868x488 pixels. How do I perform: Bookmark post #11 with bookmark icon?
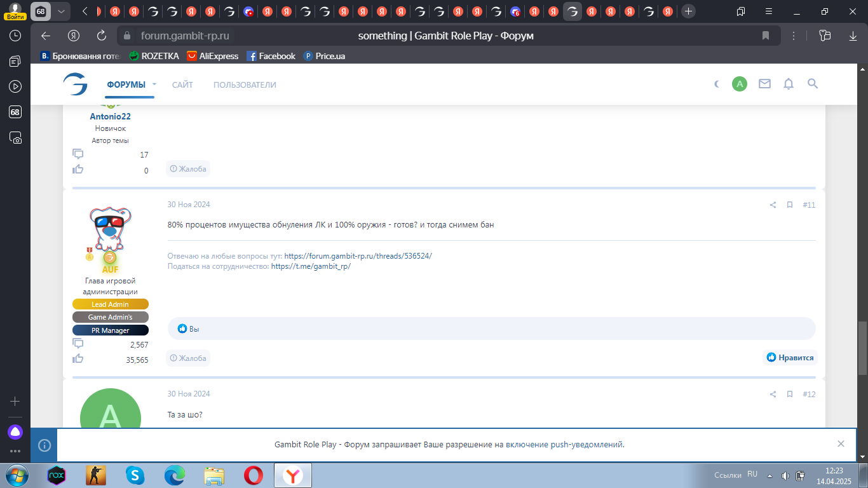pyautogui.click(x=790, y=205)
